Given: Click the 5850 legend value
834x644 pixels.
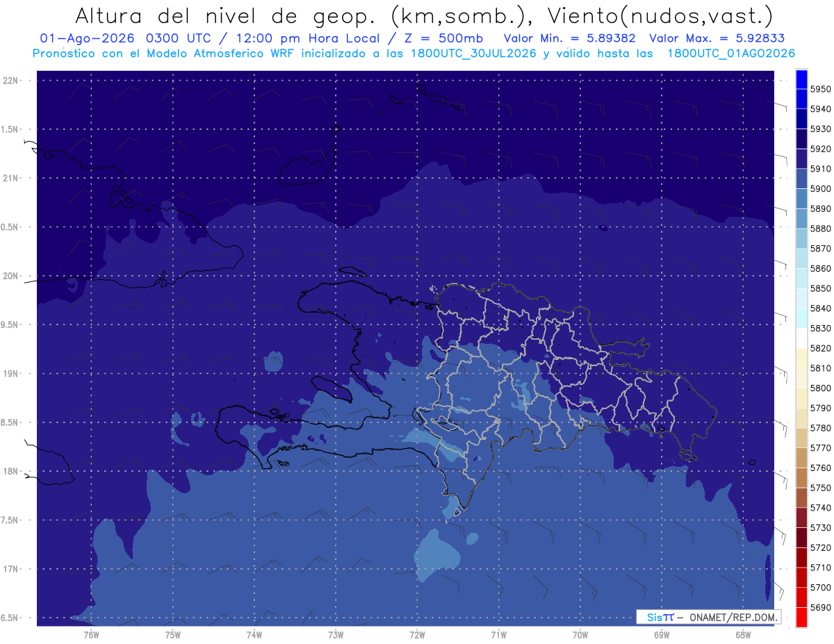Looking at the screenshot, I should pos(821,288).
